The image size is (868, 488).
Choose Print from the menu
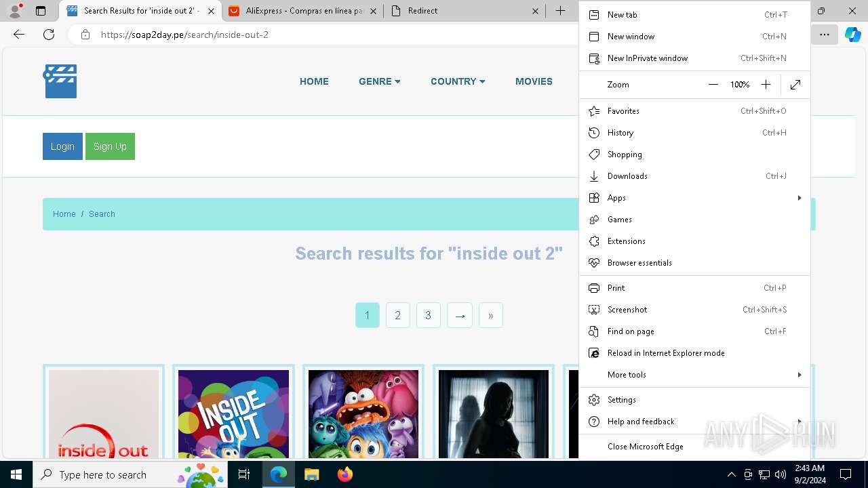[x=694, y=288]
